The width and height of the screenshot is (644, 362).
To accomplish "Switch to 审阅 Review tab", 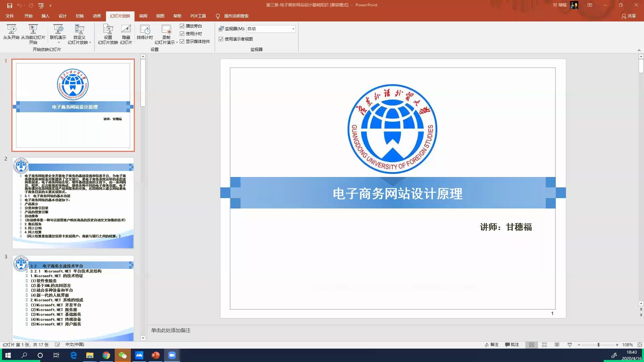I will [143, 16].
